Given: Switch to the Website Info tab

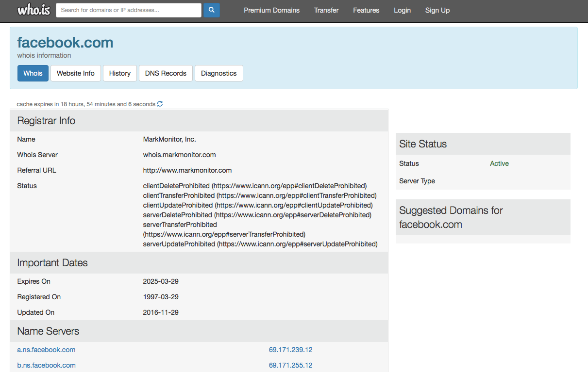Looking at the screenshot, I should pyautogui.click(x=76, y=73).
